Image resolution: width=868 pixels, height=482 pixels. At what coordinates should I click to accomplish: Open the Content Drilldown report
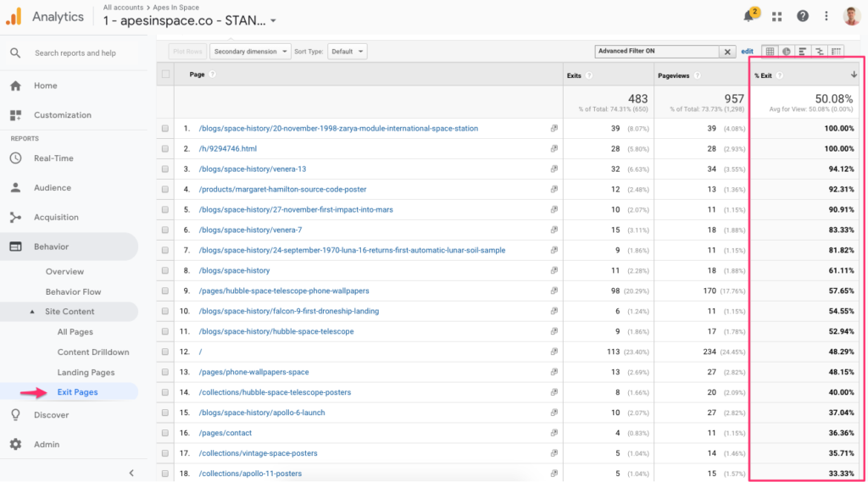[x=93, y=352]
